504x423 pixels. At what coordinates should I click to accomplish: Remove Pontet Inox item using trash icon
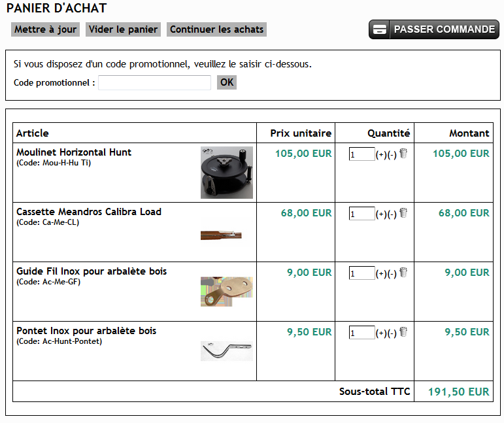point(403,332)
